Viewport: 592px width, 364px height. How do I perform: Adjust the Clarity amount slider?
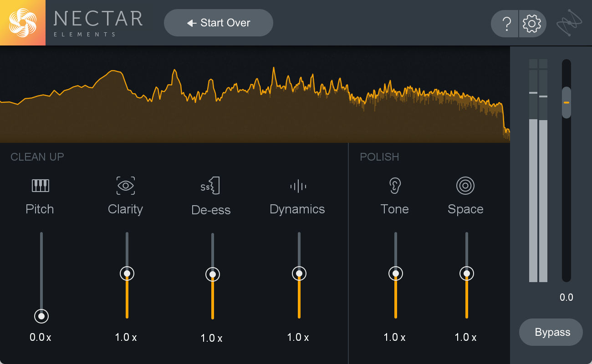[x=127, y=273]
